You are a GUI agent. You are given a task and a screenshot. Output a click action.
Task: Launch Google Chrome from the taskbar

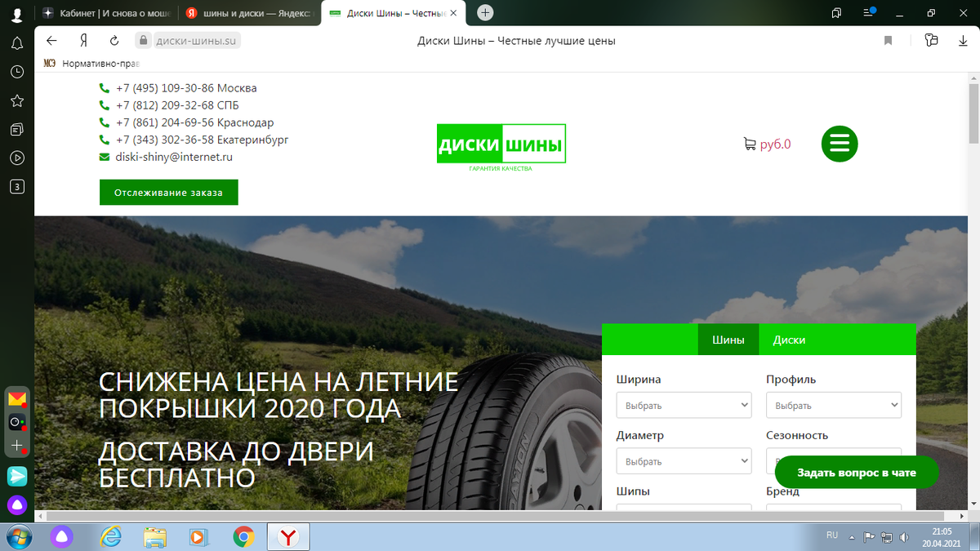pyautogui.click(x=243, y=537)
